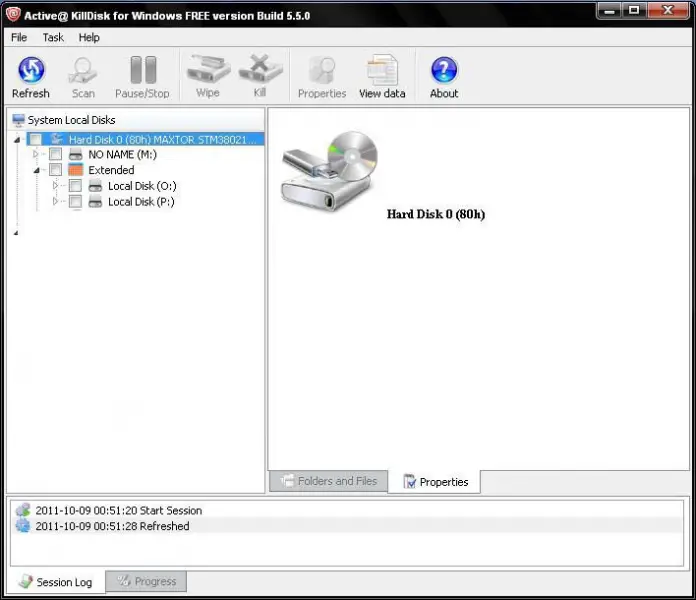This screenshot has width=696, height=600.
Task: Collapse the Hard Disk 0 tree node
Action: [x=17, y=140]
